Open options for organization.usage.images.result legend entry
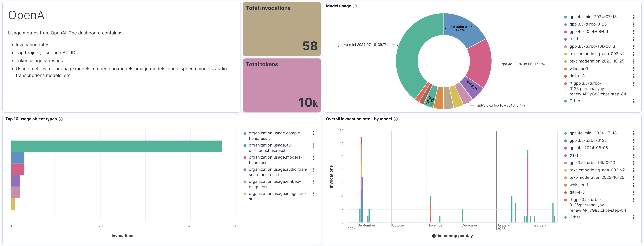Viewport: 644px width, 246px height. pos(313,194)
